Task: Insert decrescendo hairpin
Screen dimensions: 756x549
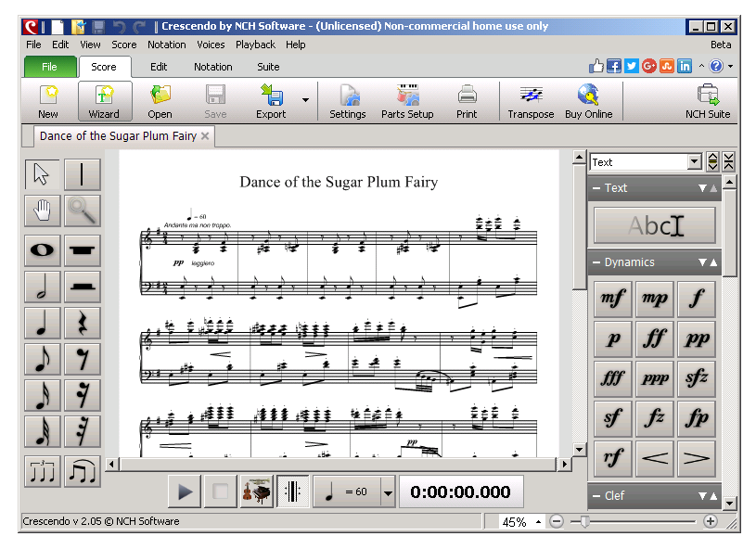Action: tap(697, 458)
